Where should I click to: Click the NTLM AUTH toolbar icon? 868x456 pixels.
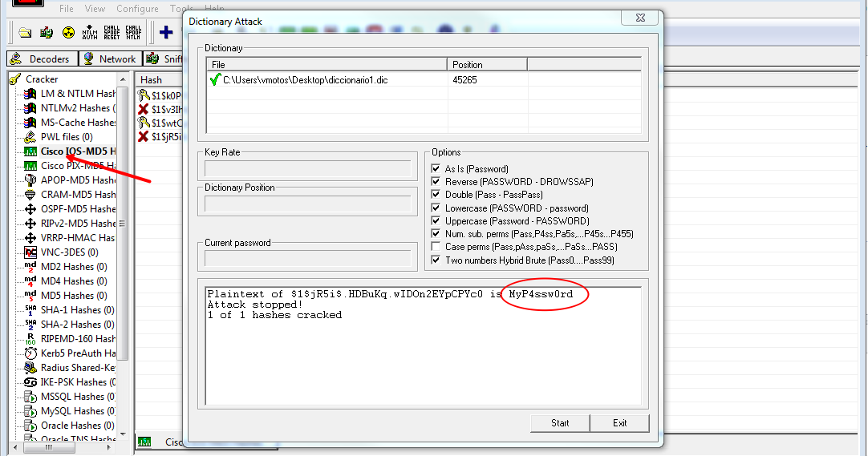pos(90,32)
